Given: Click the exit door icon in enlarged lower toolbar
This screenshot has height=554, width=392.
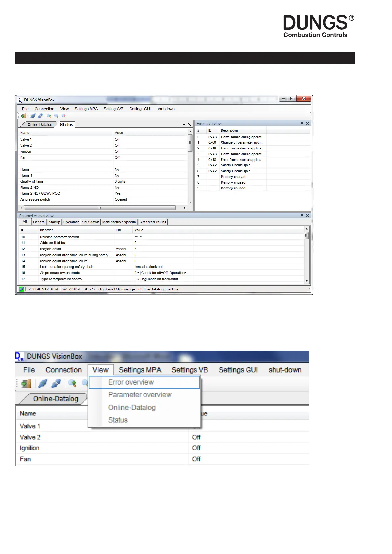Looking at the screenshot, I should (26, 383).
